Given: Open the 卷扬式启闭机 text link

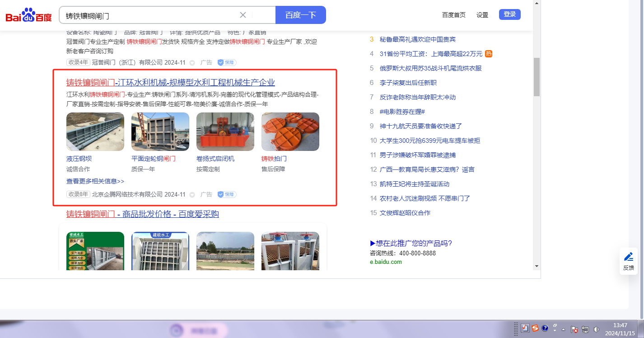Looking at the screenshot, I should coord(215,159).
